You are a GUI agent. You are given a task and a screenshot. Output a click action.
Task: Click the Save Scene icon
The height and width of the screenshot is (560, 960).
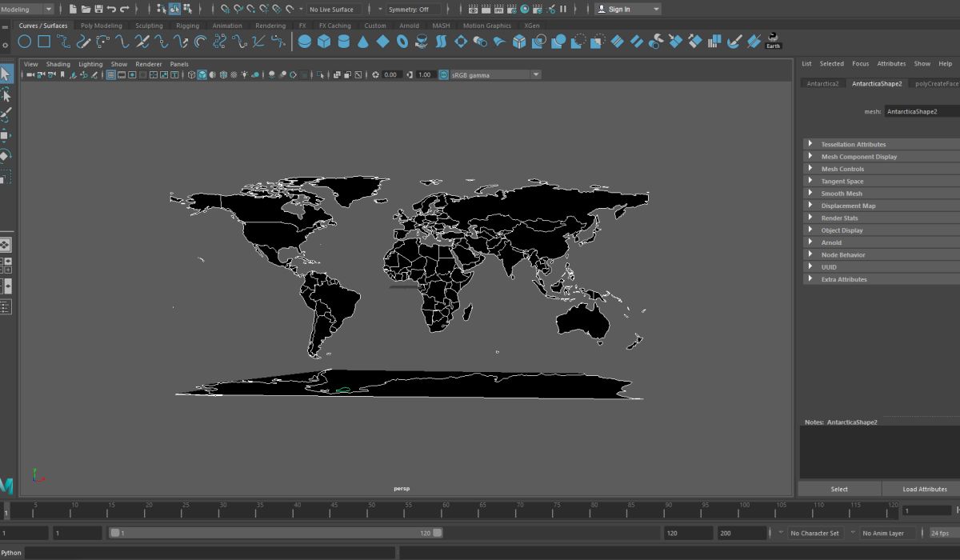pos(98,9)
